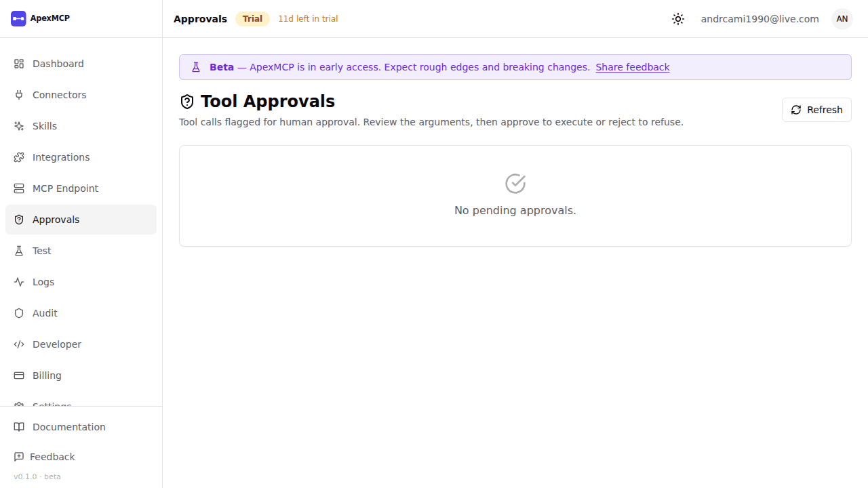View the Logs page
Viewport: 868px width, 488px height.
pyautogui.click(x=81, y=282)
